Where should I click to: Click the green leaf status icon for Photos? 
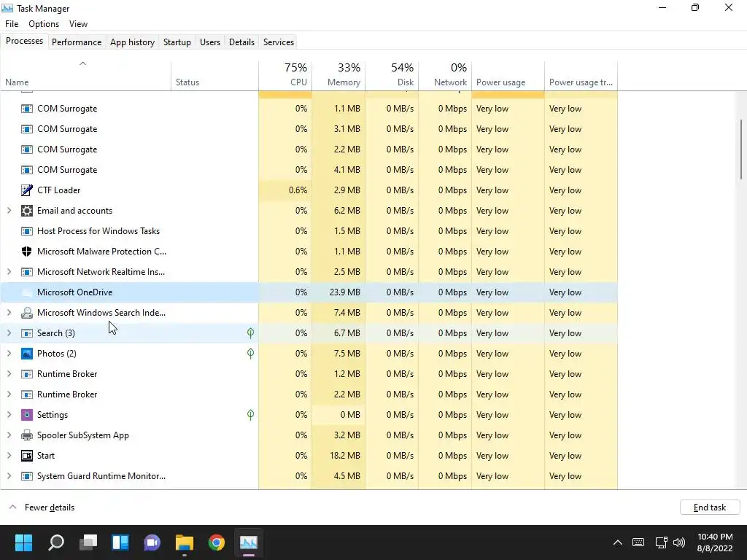[x=250, y=354]
